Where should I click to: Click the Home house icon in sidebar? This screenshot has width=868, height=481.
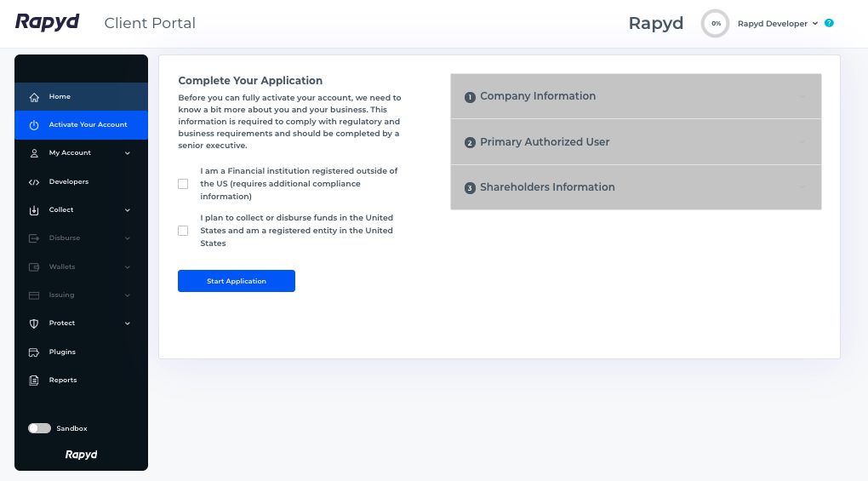pos(34,97)
